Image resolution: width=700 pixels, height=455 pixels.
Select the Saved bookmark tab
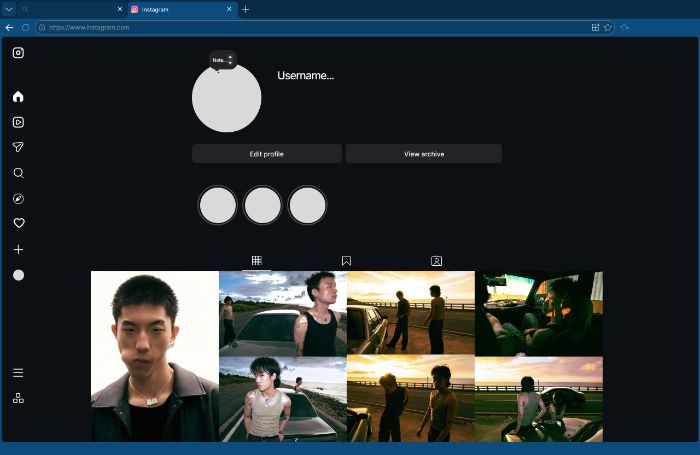346,261
